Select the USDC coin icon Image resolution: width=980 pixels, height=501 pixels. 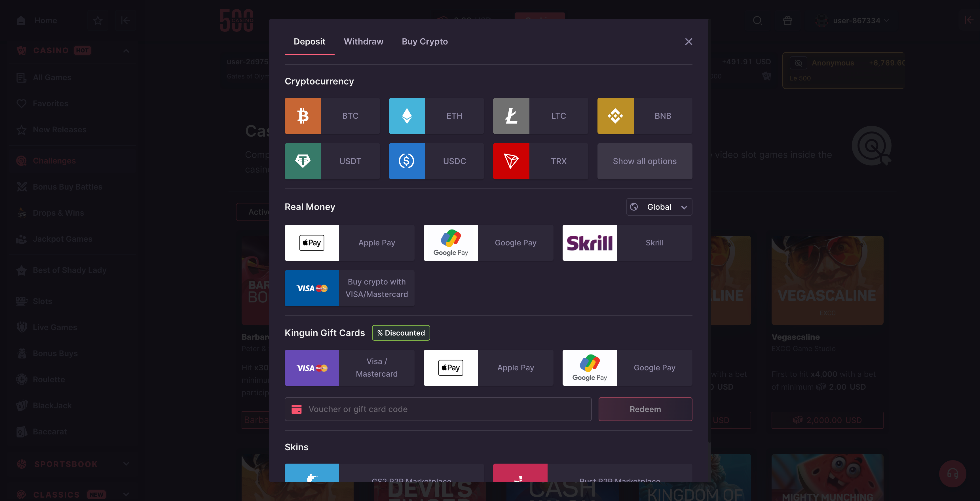pyautogui.click(x=407, y=161)
